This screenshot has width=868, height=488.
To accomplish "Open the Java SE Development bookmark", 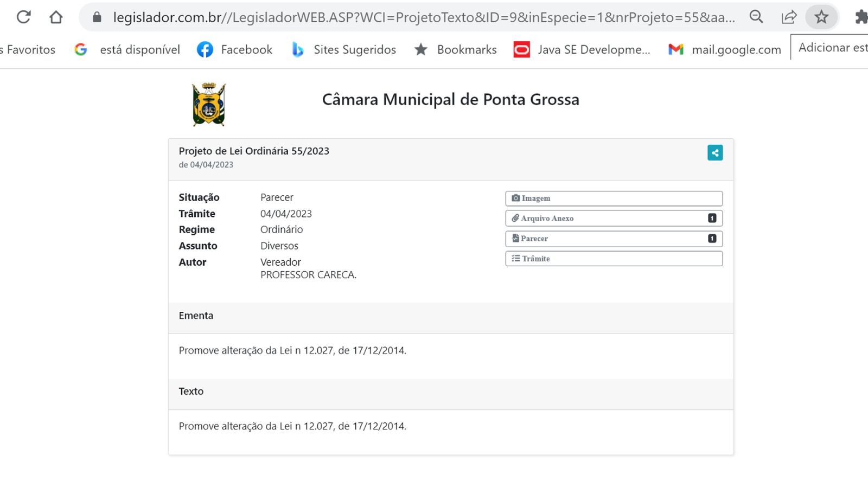I will [582, 50].
